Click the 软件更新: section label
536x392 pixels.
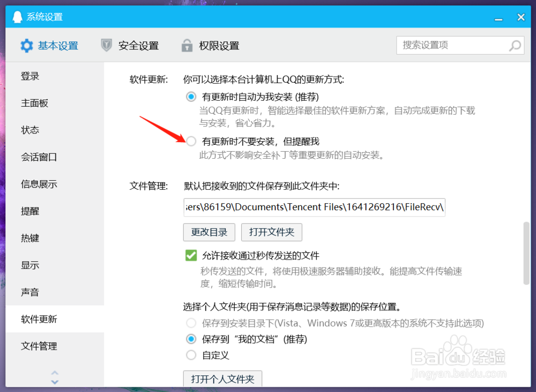(148, 79)
